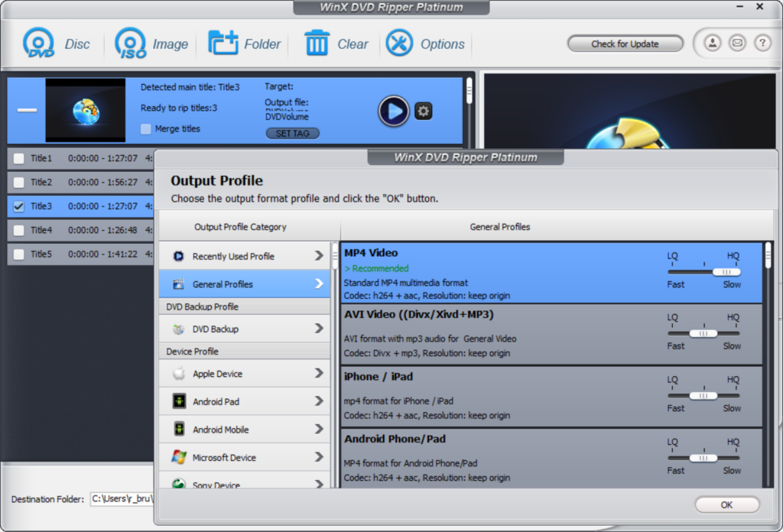This screenshot has width=783, height=532.
Task: Click the Folder add icon
Action: [223, 44]
